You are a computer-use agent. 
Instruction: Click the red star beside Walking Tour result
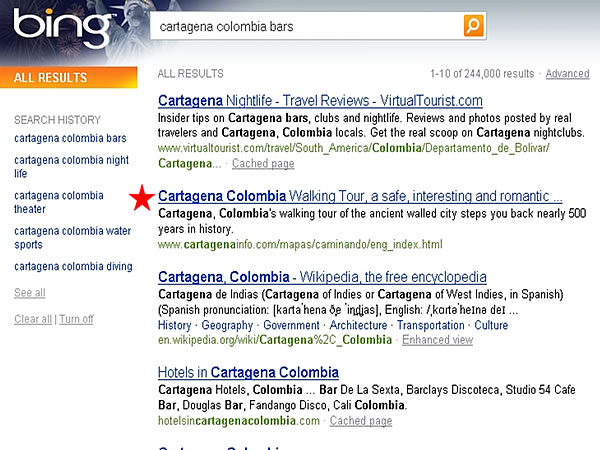pos(143,199)
